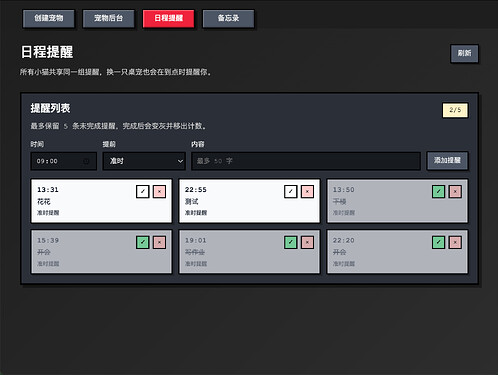Uncheck the completed 15:39 开会 reminder
This screenshot has height=375, width=498.
point(143,242)
